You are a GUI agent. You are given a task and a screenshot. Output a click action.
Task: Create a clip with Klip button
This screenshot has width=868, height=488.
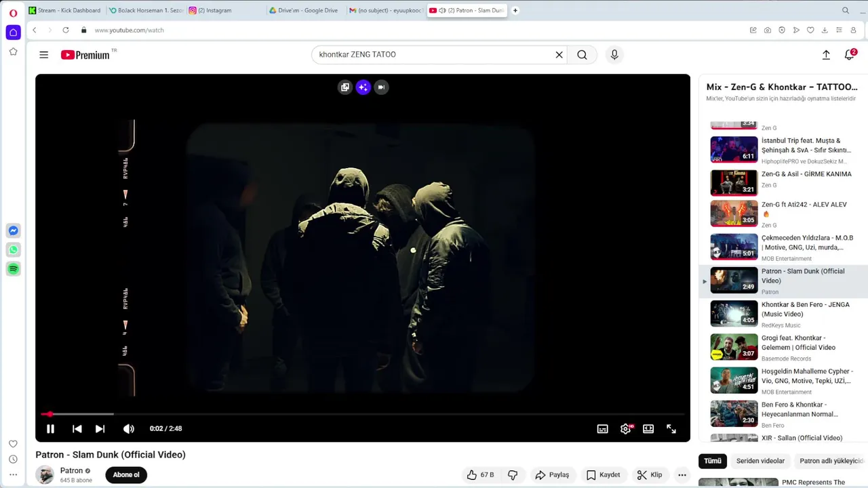(650, 475)
